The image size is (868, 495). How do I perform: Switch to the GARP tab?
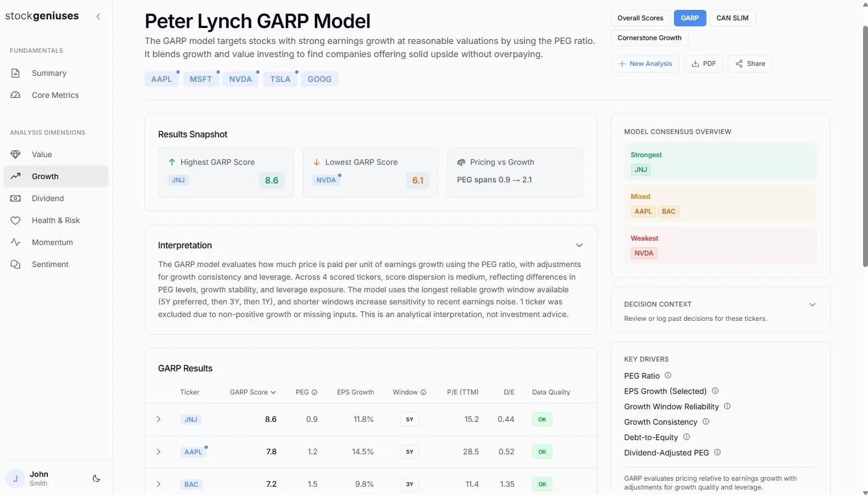click(x=690, y=18)
